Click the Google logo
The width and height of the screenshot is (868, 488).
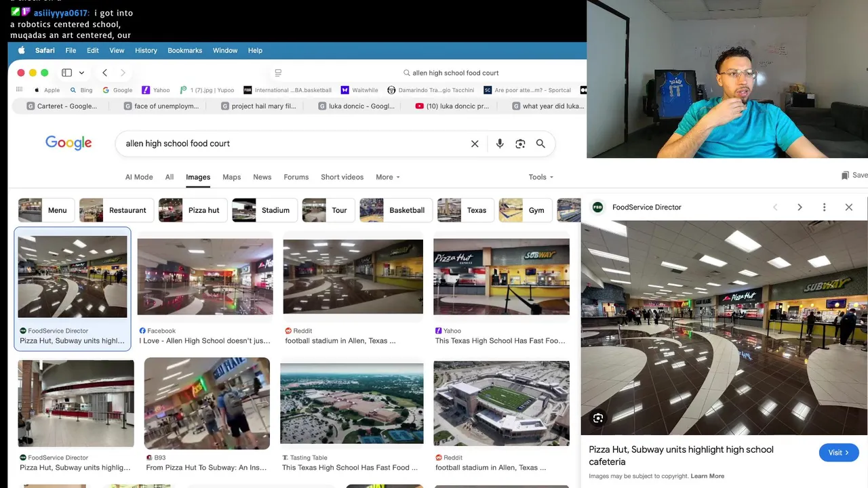(68, 143)
